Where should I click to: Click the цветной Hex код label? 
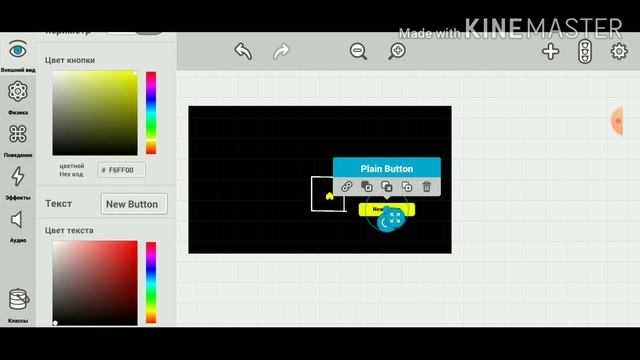point(71,170)
